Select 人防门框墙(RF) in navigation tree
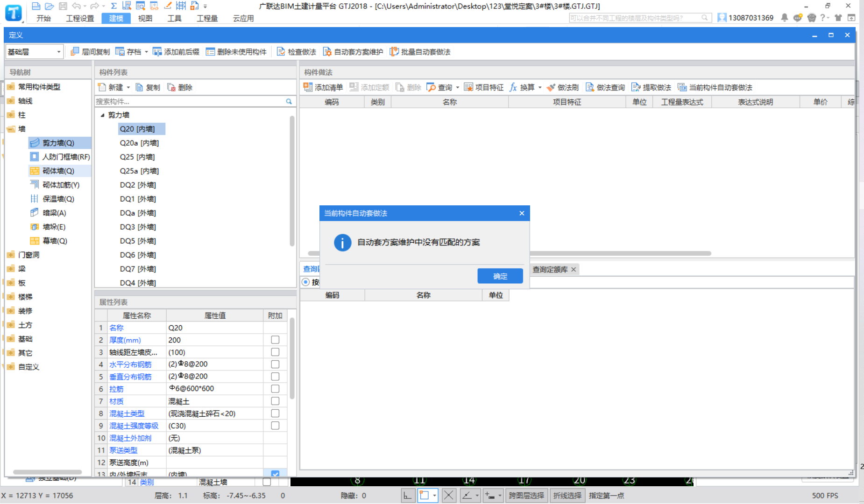864x504 pixels. [60, 157]
